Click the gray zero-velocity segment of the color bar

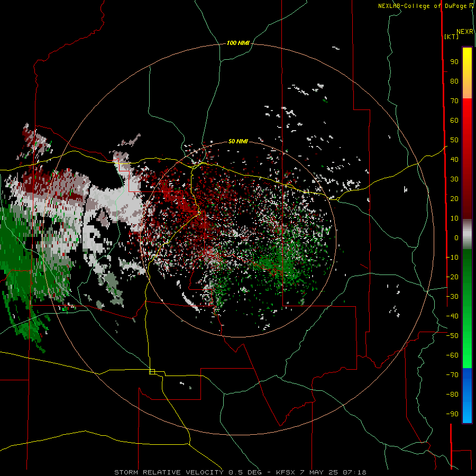(467, 234)
